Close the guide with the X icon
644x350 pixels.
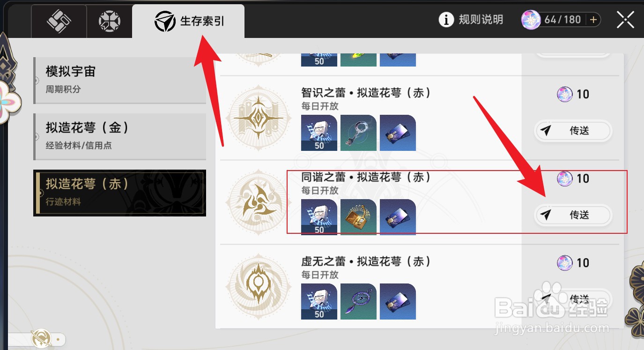coord(625,20)
